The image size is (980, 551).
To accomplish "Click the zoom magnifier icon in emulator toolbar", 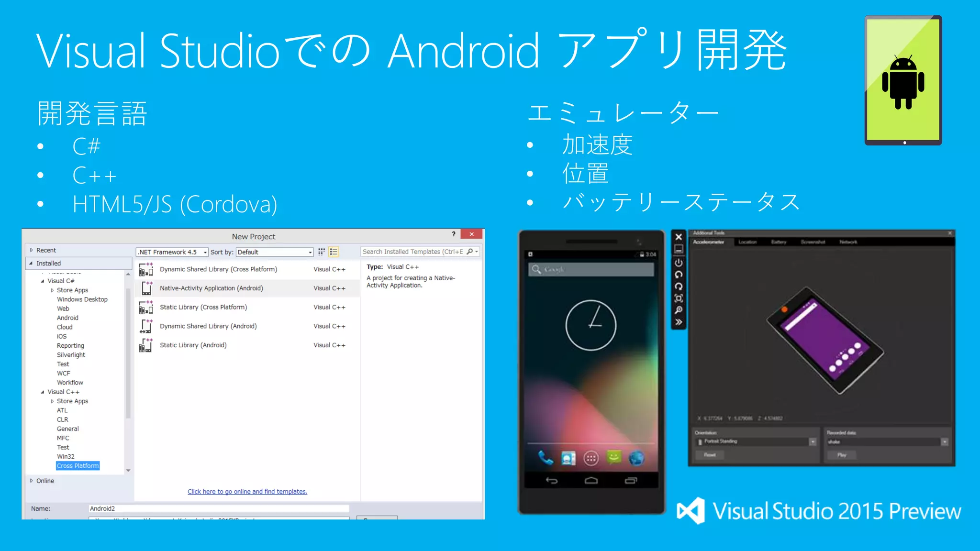I will pos(679,310).
